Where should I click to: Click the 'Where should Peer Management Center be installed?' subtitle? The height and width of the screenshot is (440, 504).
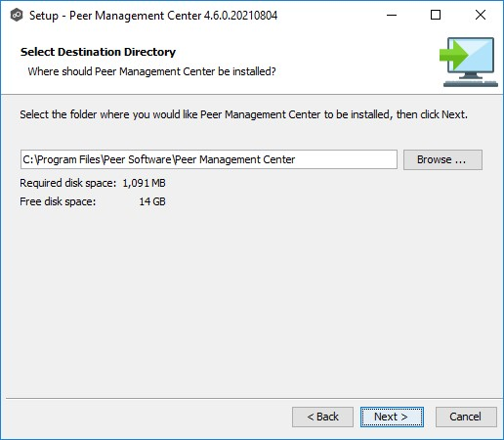click(151, 71)
